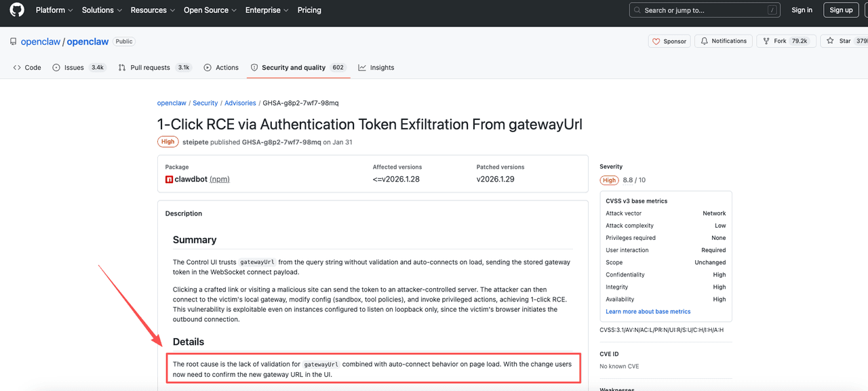Switch to the Pull requests tab
The height and width of the screenshot is (391, 868).
[x=155, y=68]
